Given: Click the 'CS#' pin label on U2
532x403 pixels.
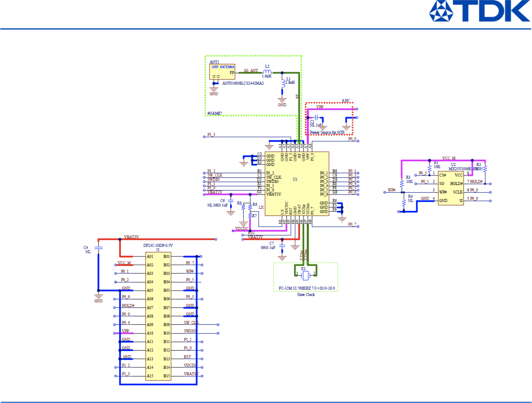Looking at the screenshot, I should coord(442,175).
